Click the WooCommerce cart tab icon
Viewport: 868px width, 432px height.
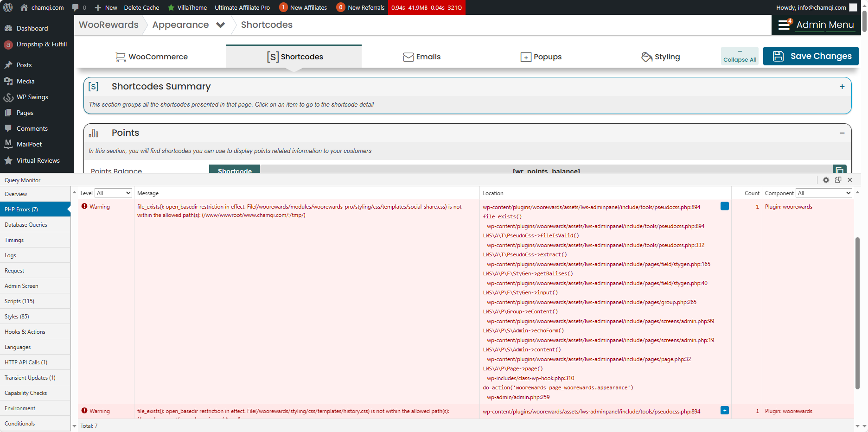click(x=121, y=57)
